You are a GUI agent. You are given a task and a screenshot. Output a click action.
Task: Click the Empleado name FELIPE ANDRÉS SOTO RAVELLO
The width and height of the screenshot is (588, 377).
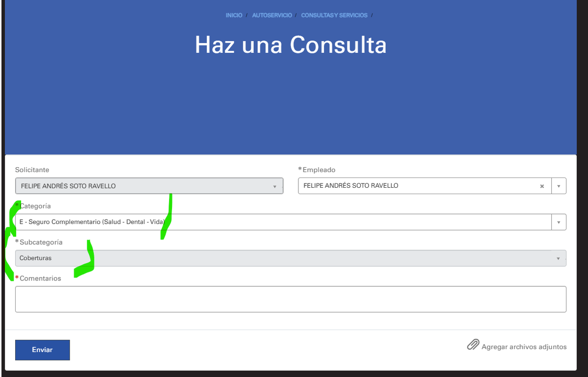click(352, 186)
